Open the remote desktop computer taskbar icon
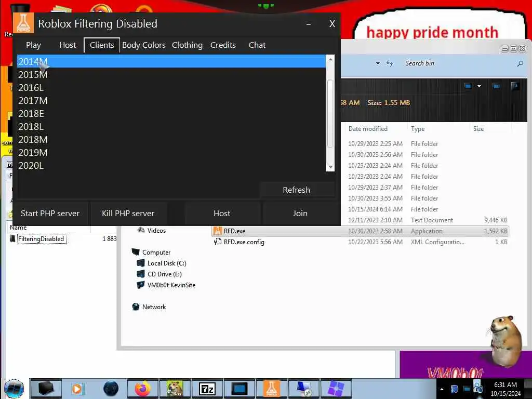 (x=303, y=389)
